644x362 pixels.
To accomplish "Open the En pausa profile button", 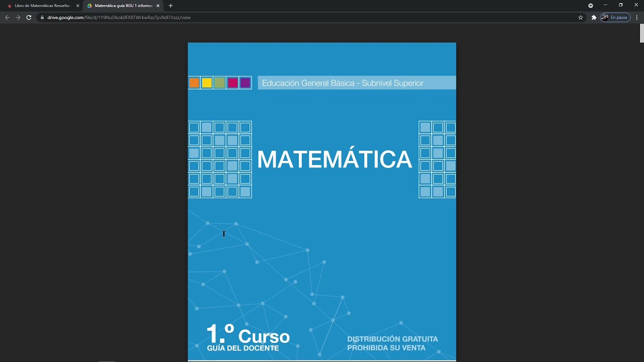I will point(615,17).
